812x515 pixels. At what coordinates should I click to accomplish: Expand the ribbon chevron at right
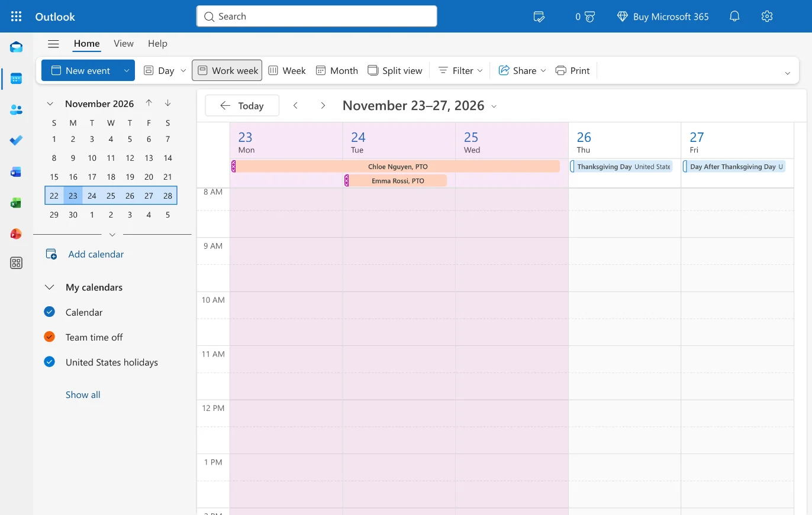787,73
